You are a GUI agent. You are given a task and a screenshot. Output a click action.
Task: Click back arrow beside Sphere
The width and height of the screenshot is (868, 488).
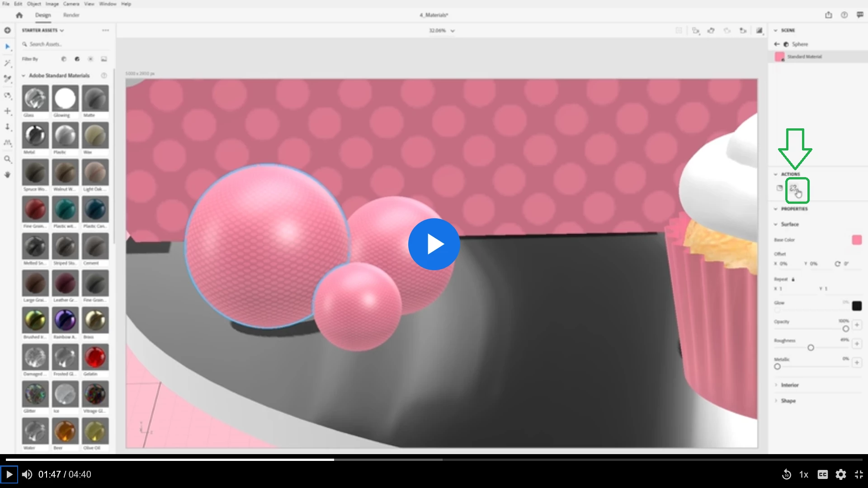pos(777,44)
